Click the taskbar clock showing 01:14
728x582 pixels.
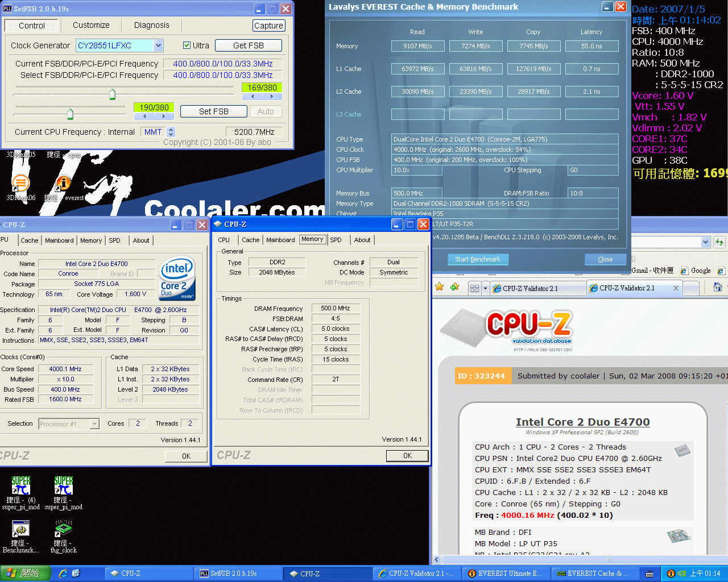coord(705,573)
